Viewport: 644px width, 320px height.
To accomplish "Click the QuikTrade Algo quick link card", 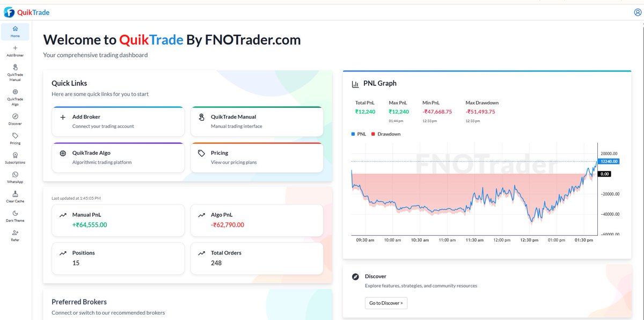I will [x=118, y=157].
